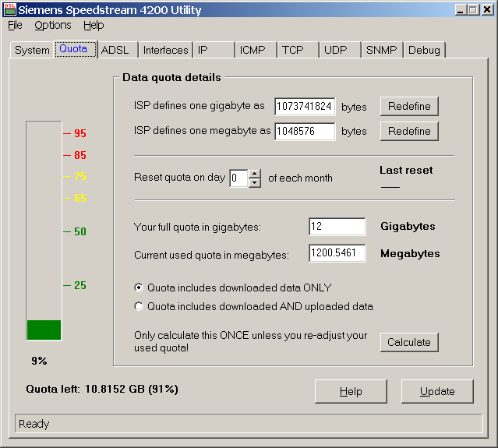Click the Data quota details heading
This screenshot has width=498, height=448.
click(x=171, y=77)
